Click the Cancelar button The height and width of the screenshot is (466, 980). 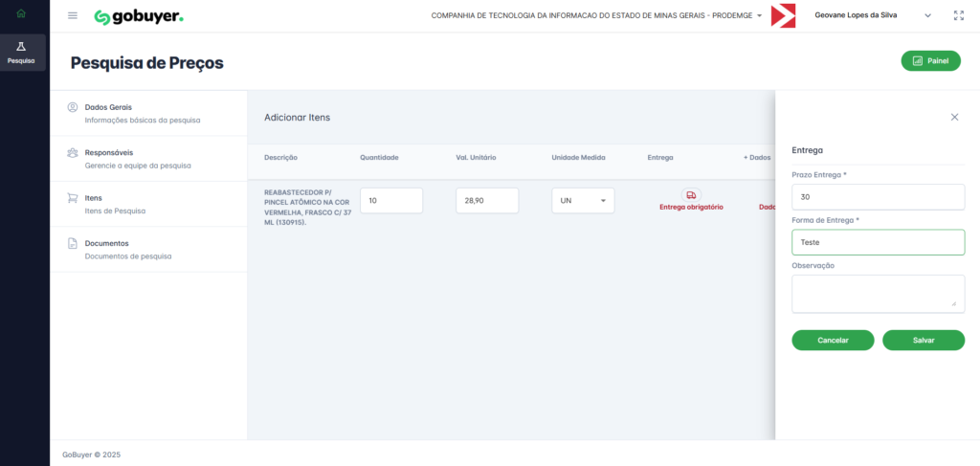coord(833,341)
